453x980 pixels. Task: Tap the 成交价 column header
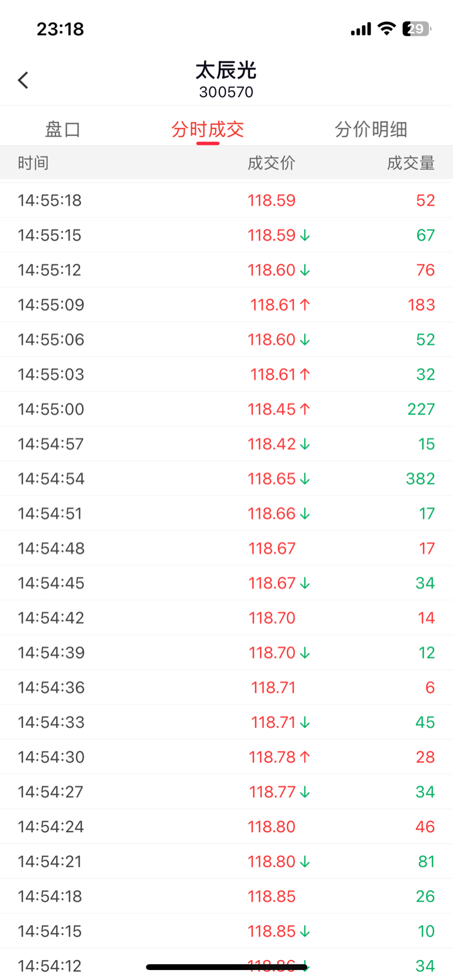271,163
